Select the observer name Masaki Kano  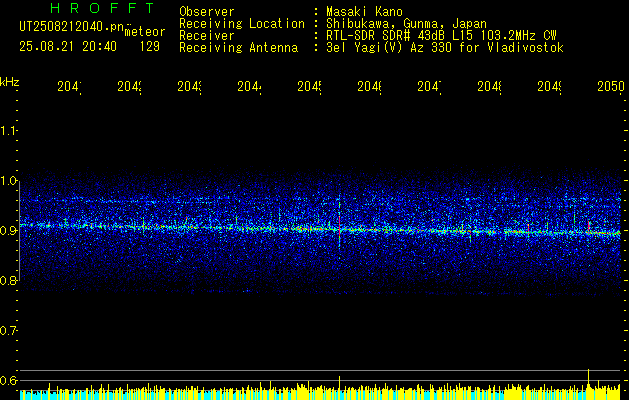(364, 11)
